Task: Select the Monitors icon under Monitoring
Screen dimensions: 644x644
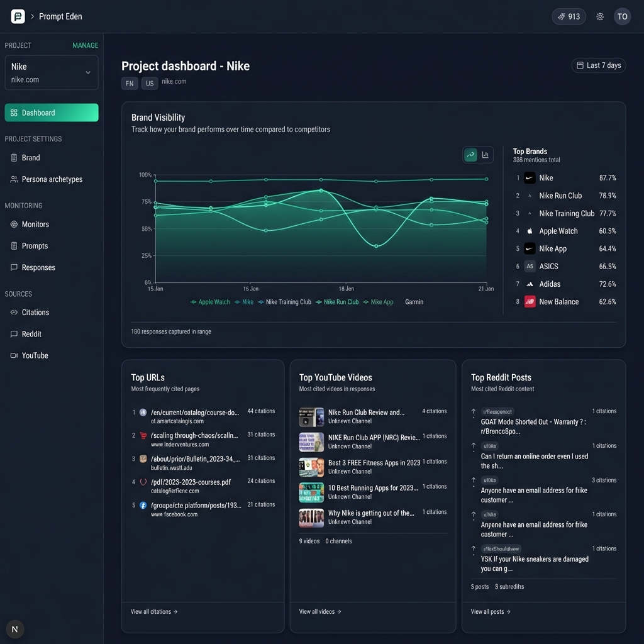Action: [13, 224]
